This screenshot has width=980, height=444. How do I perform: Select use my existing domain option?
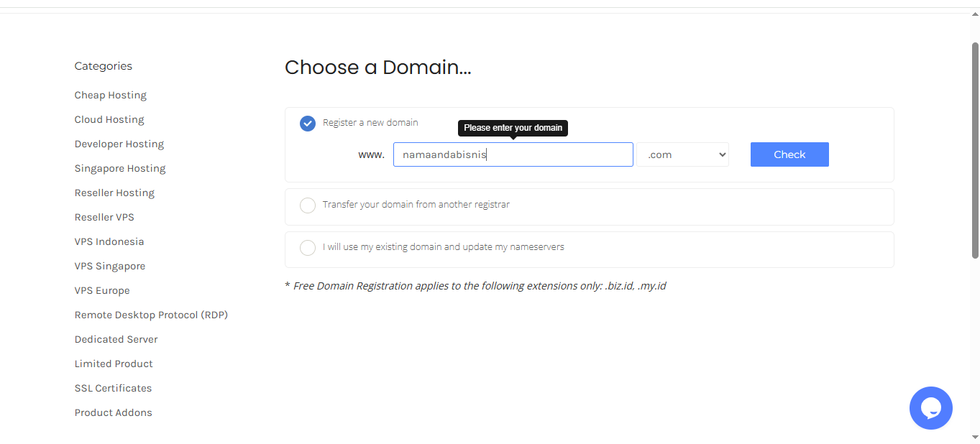tap(308, 248)
